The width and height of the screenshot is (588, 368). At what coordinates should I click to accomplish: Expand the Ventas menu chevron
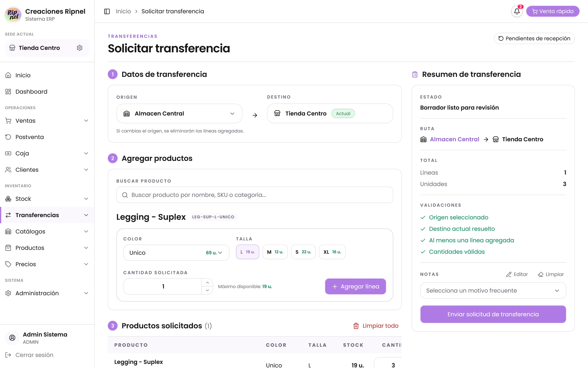(x=86, y=121)
